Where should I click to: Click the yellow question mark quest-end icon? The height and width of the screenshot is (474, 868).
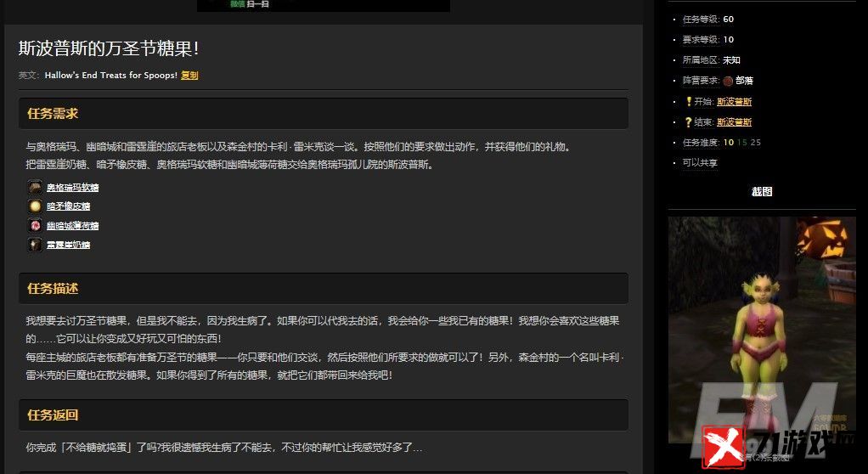coord(688,121)
